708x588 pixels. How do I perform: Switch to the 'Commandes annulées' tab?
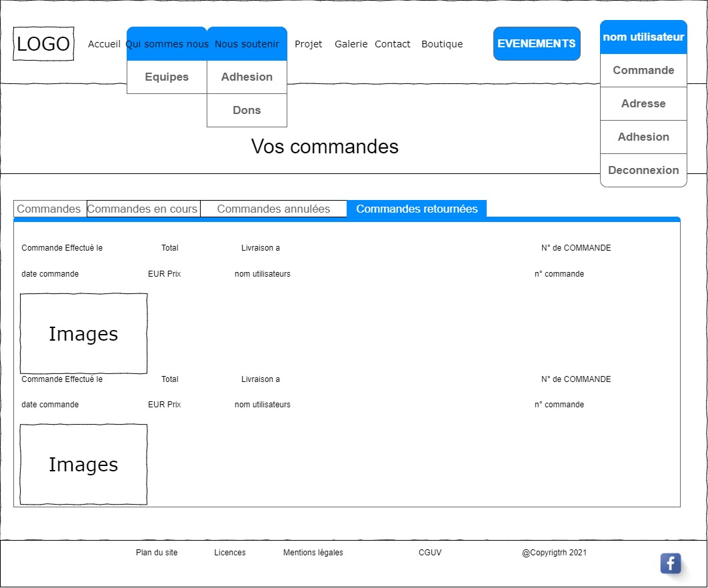pos(273,209)
